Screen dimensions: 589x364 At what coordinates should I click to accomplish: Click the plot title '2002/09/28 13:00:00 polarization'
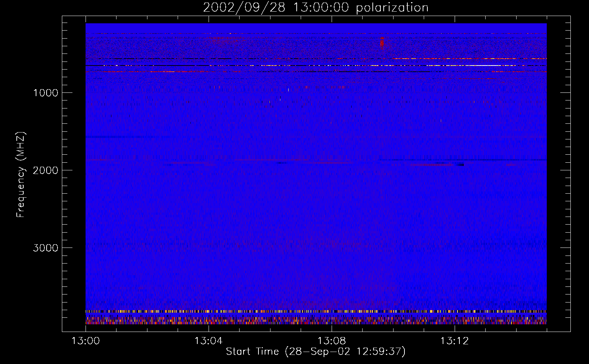(x=316, y=8)
